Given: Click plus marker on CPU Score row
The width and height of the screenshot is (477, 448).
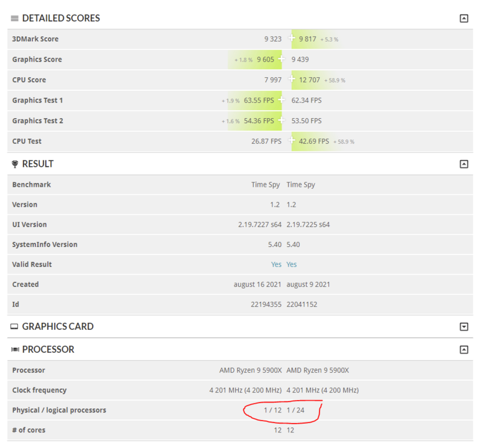Looking at the screenshot, I should pyautogui.click(x=292, y=79).
